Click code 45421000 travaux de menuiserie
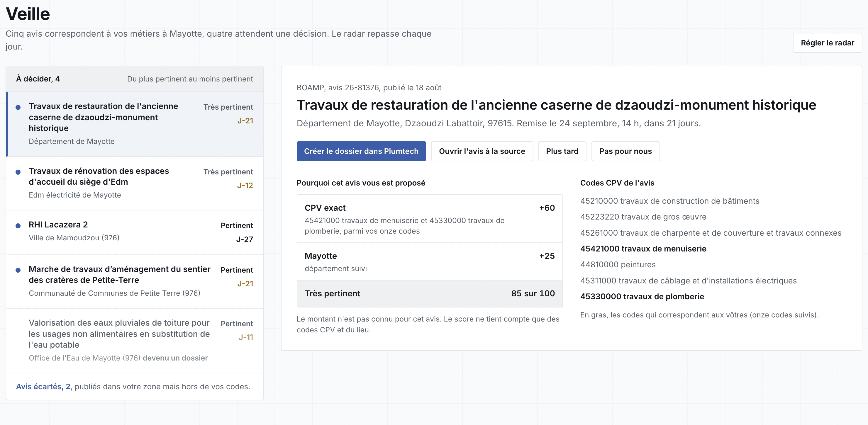Viewport: 868px width, 425px height. (643, 249)
